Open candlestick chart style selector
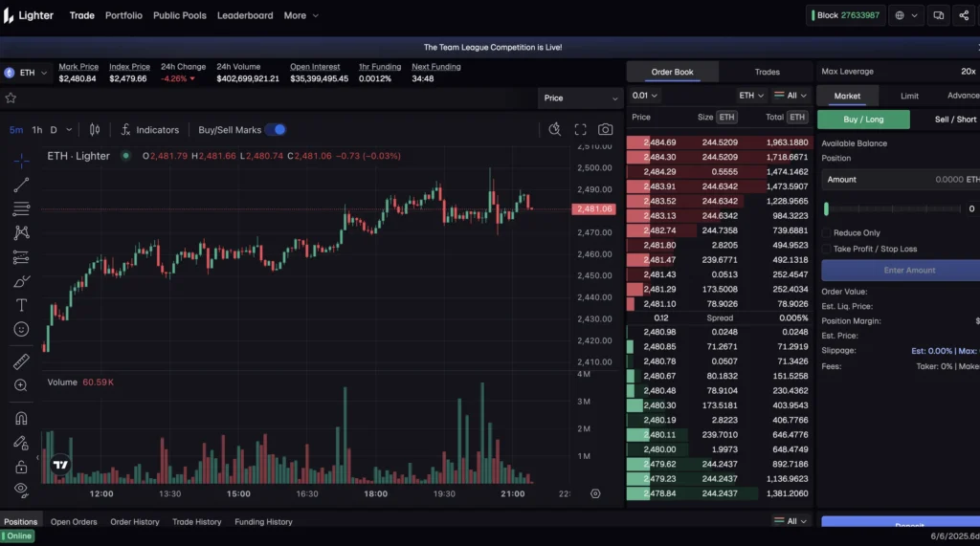 95,130
